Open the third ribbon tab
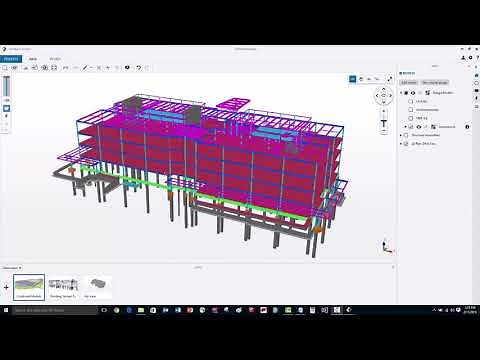 (x=55, y=59)
